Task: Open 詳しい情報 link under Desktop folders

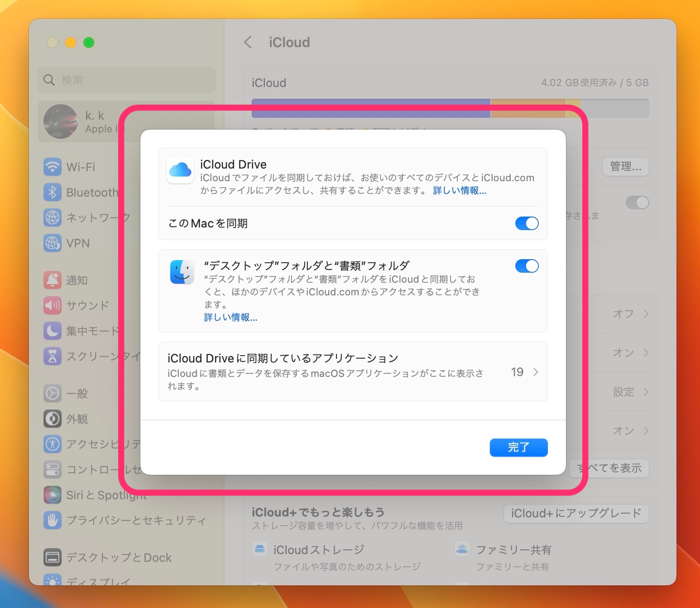Action: 230,317
